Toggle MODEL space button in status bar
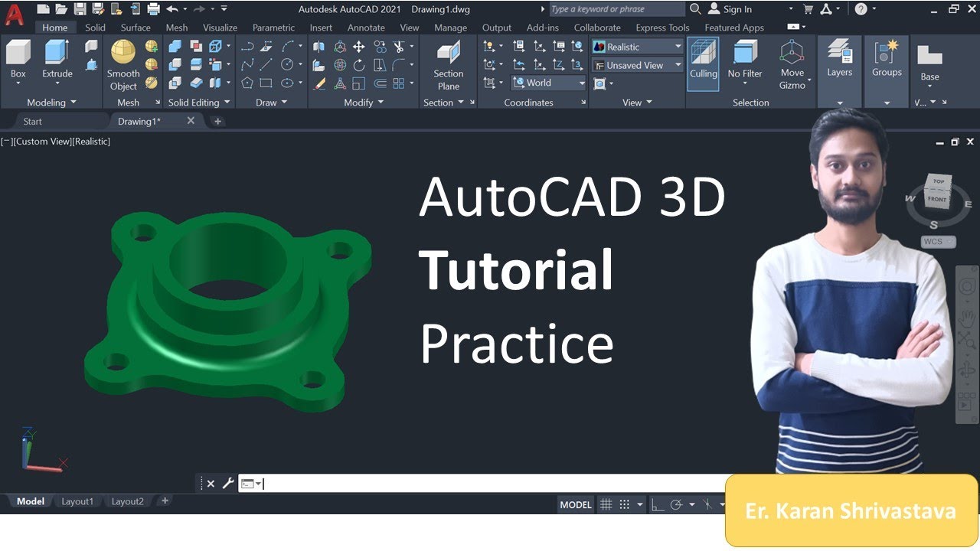 (x=576, y=504)
